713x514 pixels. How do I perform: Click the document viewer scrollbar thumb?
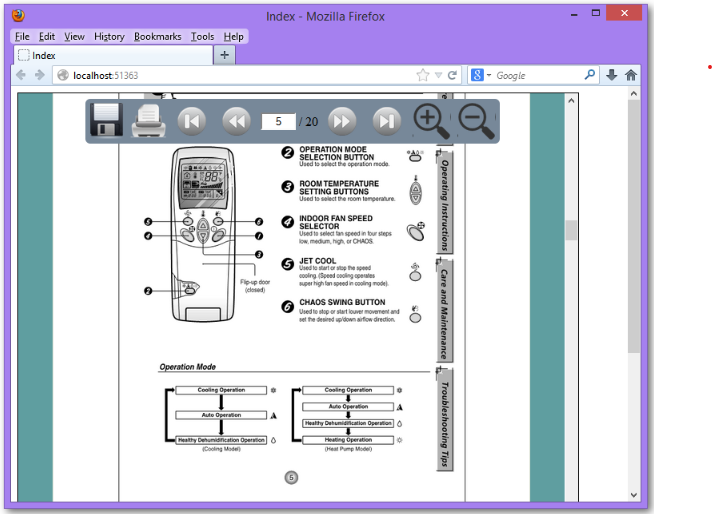click(571, 230)
